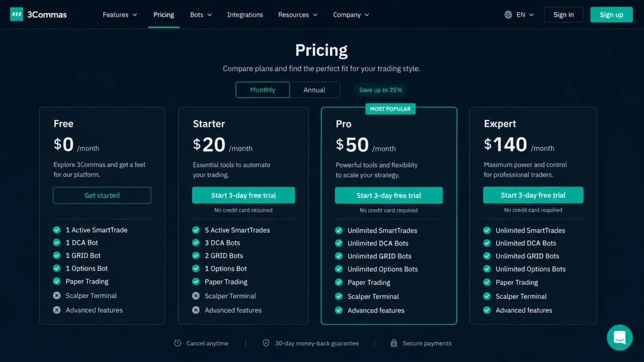Open the Pricing navigation tab

click(164, 15)
